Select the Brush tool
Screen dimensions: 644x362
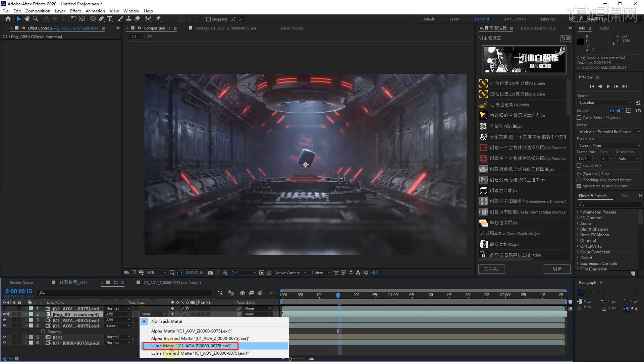pos(120,19)
